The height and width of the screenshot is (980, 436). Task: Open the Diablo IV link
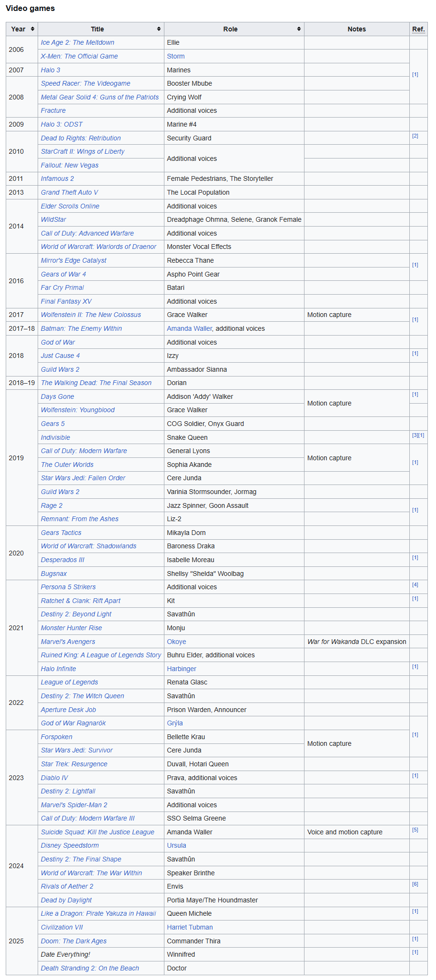click(x=54, y=778)
